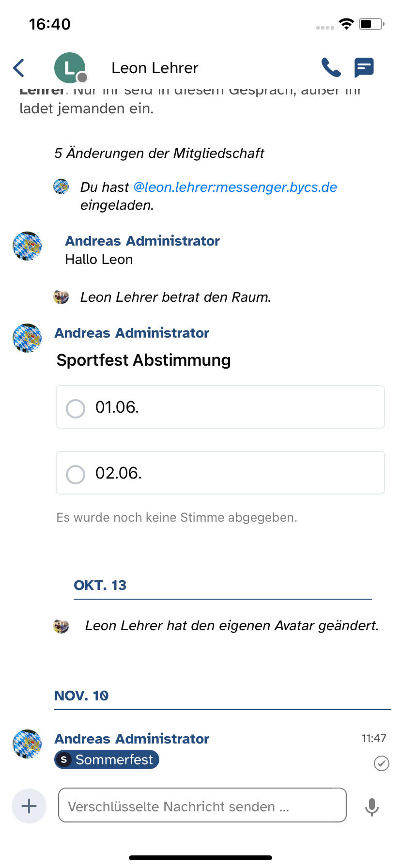Viewport: 401px width, 868px height.
Task: Tap Andreas avatar next to Hallo Leon
Action: click(27, 246)
